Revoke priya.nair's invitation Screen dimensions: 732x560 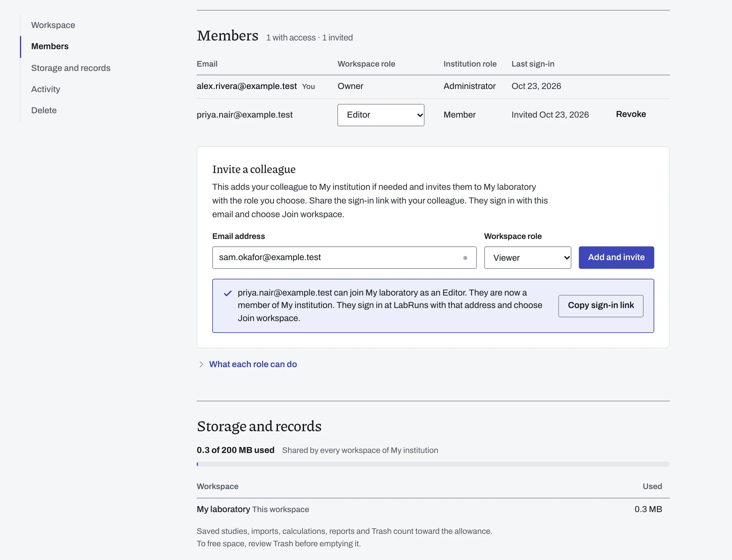[631, 114]
